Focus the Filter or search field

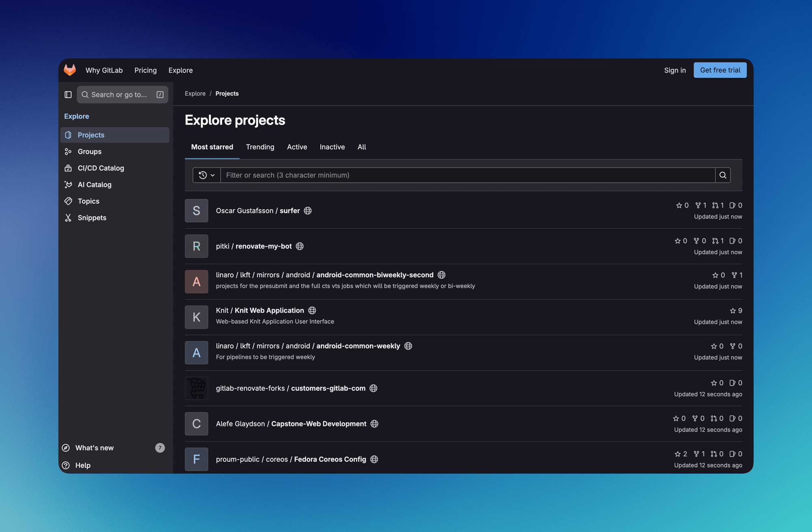click(x=467, y=175)
